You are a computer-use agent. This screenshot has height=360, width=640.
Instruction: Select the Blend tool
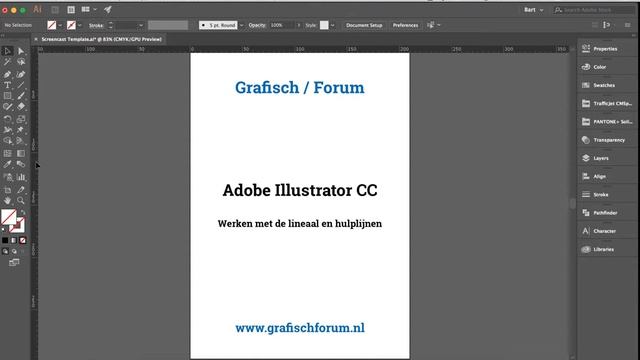(x=21, y=164)
